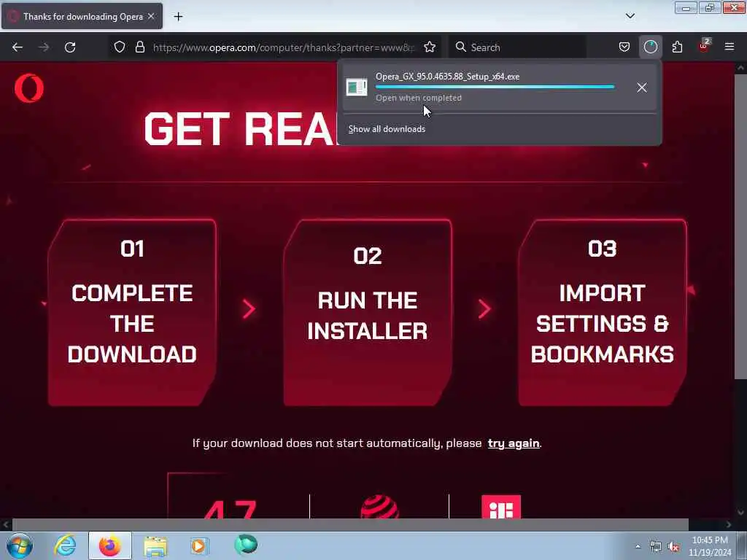Click 'Show all downloads'

(x=387, y=129)
